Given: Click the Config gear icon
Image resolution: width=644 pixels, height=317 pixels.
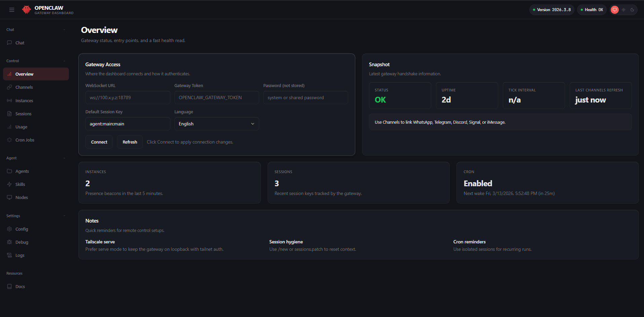Looking at the screenshot, I should [x=9, y=229].
